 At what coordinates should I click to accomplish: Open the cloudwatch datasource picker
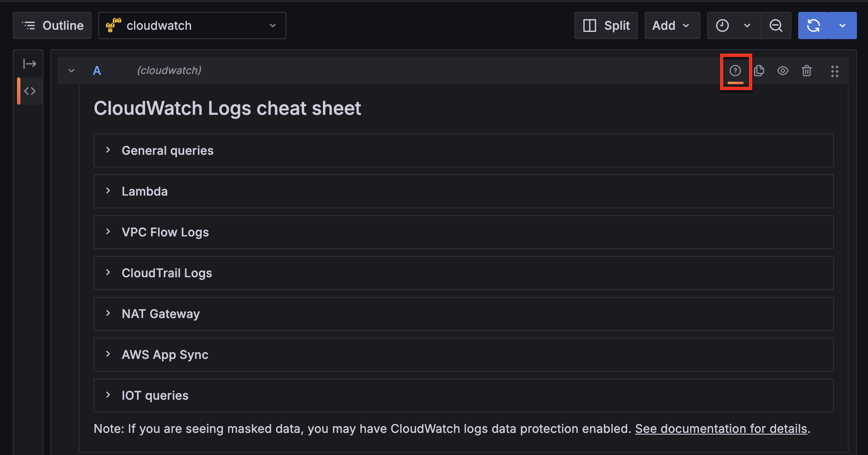pyautogui.click(x=191, y=25)
